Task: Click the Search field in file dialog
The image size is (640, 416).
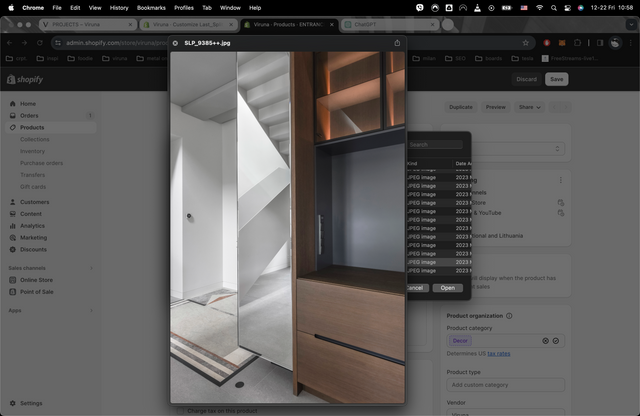Action: tap(436, 144)
